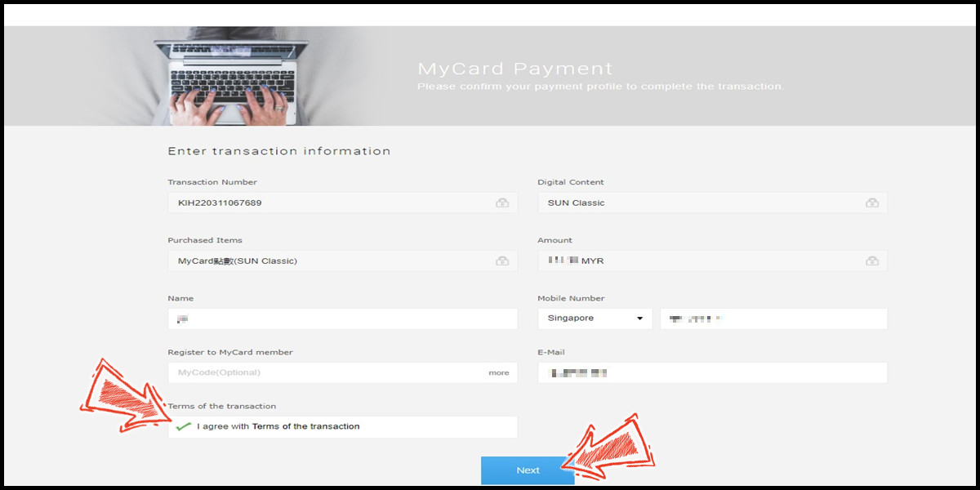Select the MyCard (SUN Classic) Purchased Items field
This screenshot has width=980, height=490.
pos(343,261)
